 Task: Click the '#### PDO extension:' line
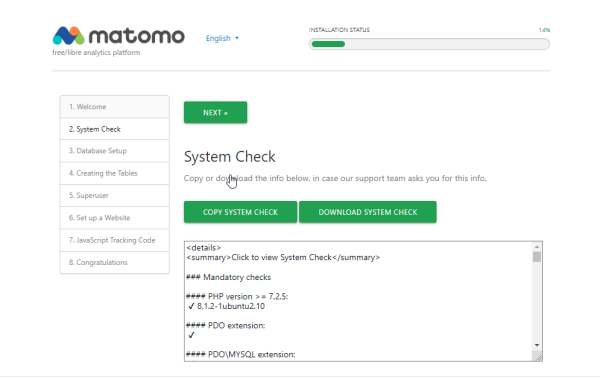point(225,326)
